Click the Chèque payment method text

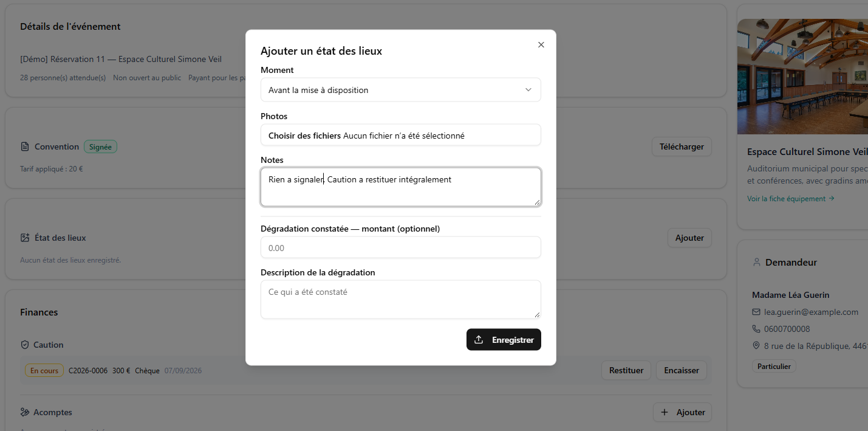[x=147, y=370]
